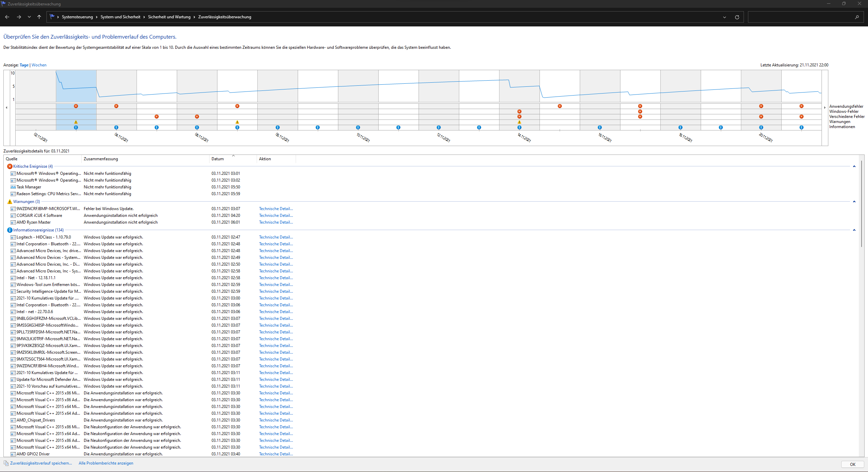The width and height of the screenshot is (868, 472).
Task: Collapse the Informationsereignisse group
Action: pyautogui.click(x=854, y=230)
